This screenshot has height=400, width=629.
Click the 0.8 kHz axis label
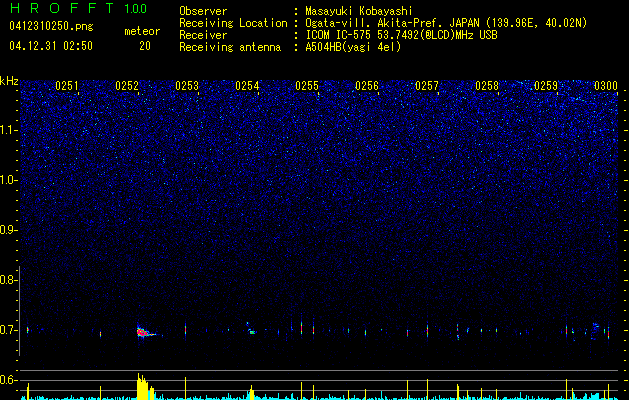[x=7, y=280]
